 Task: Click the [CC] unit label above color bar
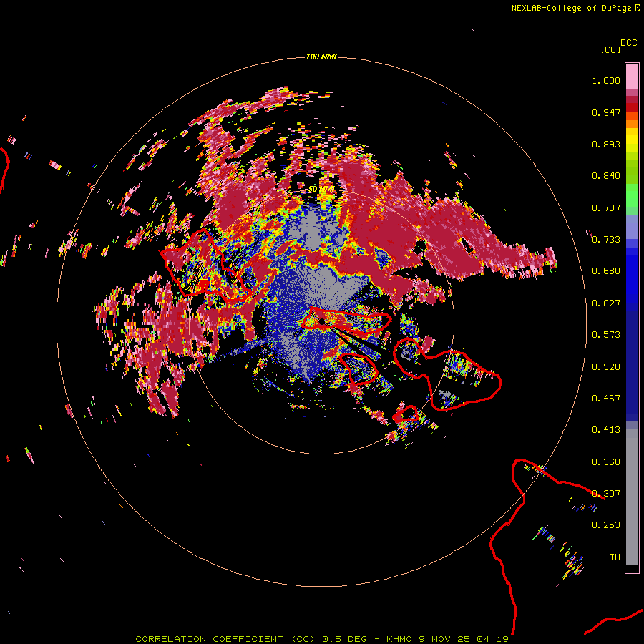[610, 49]
